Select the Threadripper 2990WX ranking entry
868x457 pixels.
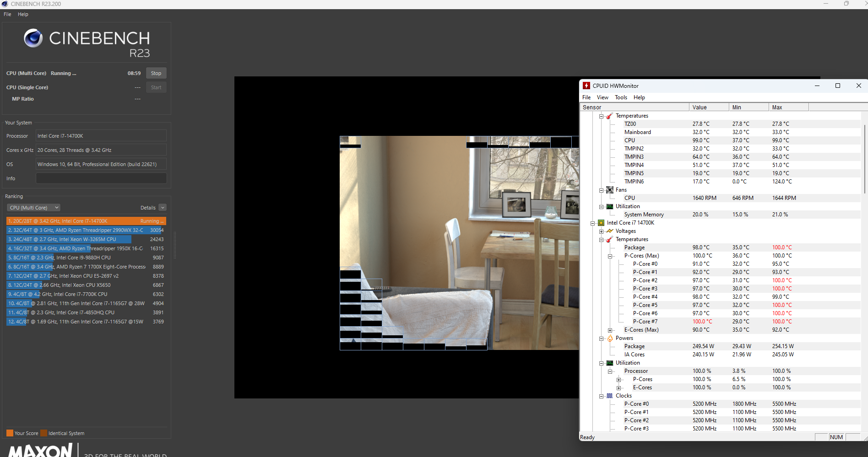(86, 230)
